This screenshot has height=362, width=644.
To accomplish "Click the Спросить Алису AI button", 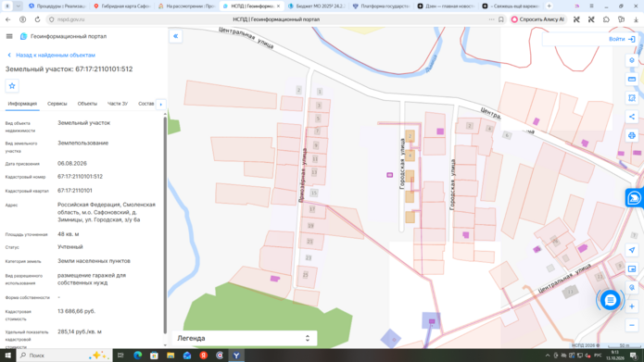I will pyautogui.click(x=538, y=19).
